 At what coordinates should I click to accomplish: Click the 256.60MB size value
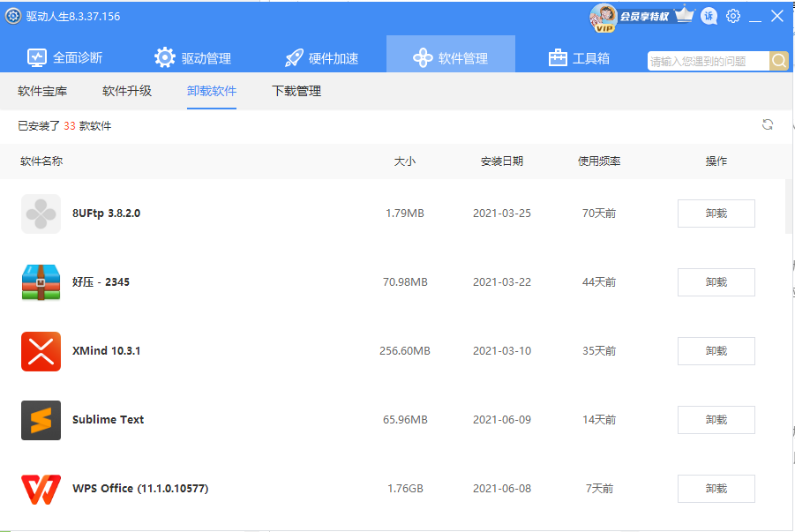point(405,351)
